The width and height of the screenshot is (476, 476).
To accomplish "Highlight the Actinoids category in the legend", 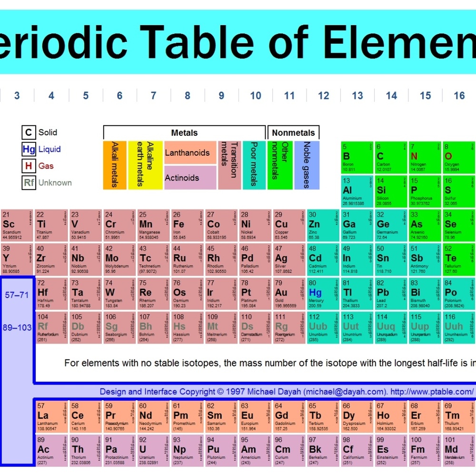I will tap(190, 178).
